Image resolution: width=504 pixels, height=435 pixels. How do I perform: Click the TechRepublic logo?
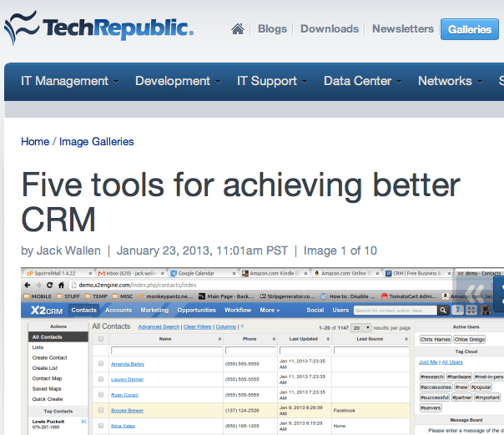coord(98,28)
